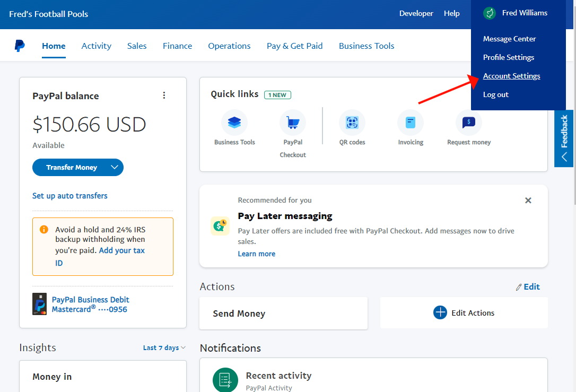This screenshot has height=392, width=576.
Task: Click the Pay Later messaging icon
Action: [220, 225]
